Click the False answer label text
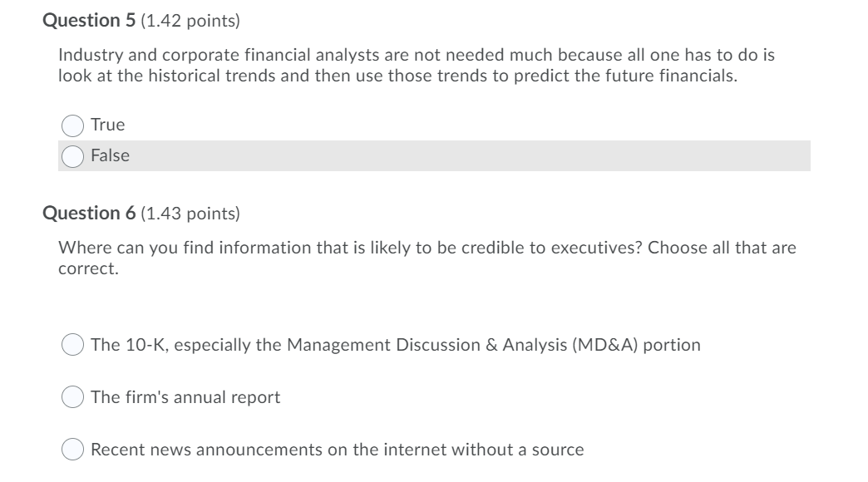The width and height of the screenshot is (868, 482). click(112, 155)
